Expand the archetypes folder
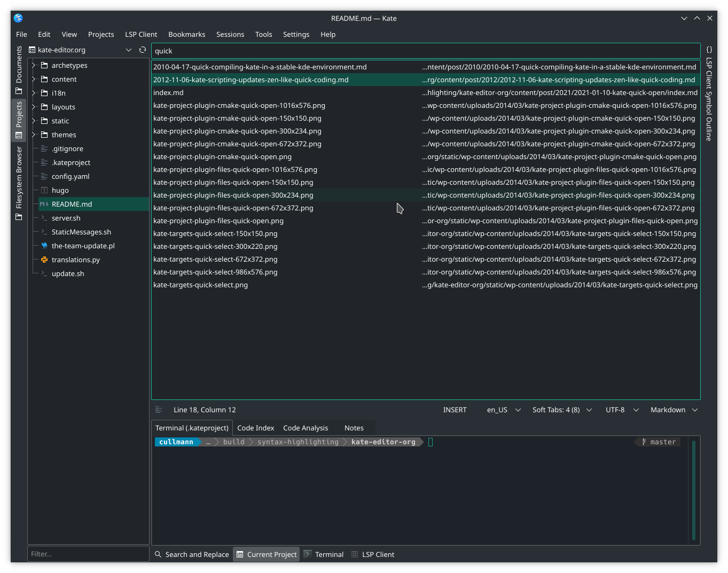The width and height of the screenshot is (728, 573). pos(33,65)
